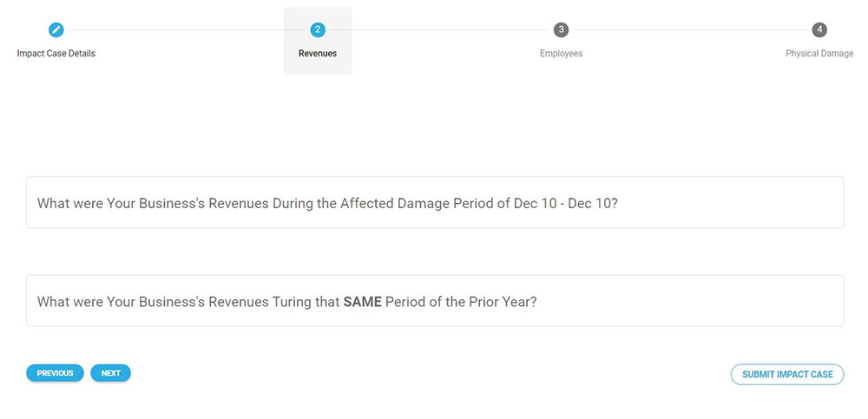Jump to the Physical Damage step label

pos(819,54)
